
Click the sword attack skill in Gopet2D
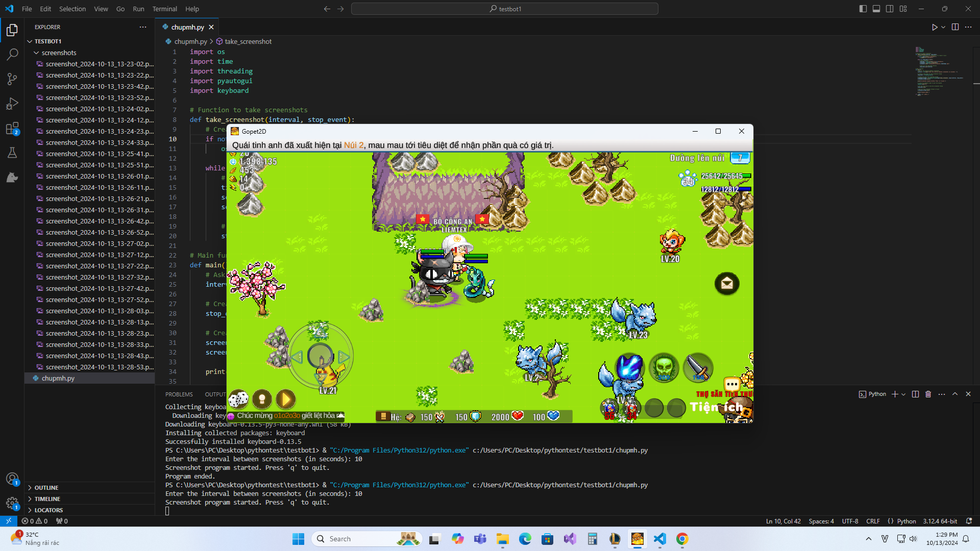pyautogui.click(x=698, y=368)
